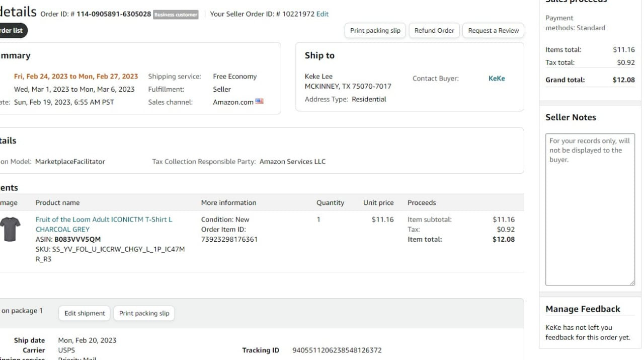Click the order ID number in header
Screen dimensions: 644x360
[114, 14]
